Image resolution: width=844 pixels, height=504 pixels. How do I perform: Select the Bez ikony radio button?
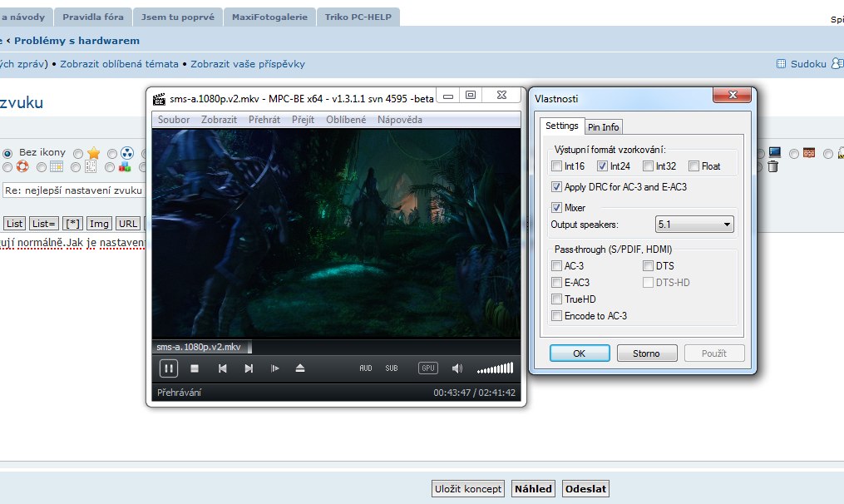[x=7, y=153]
